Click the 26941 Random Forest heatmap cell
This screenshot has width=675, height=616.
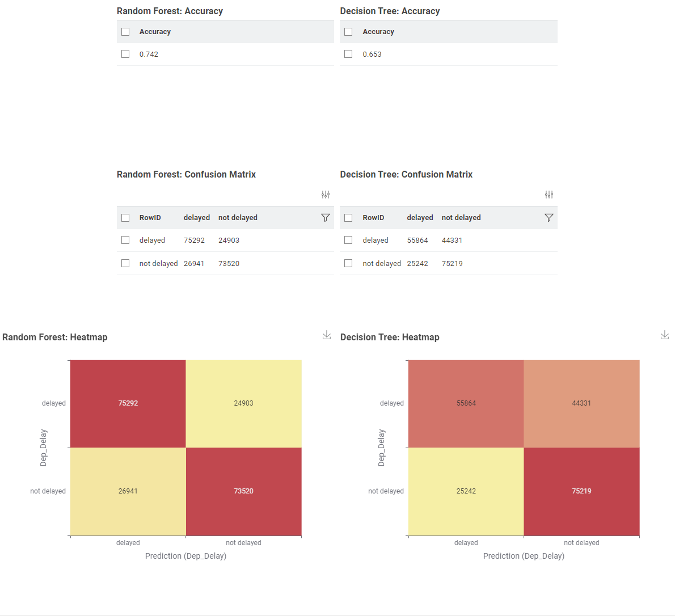[x=128, y=491]
